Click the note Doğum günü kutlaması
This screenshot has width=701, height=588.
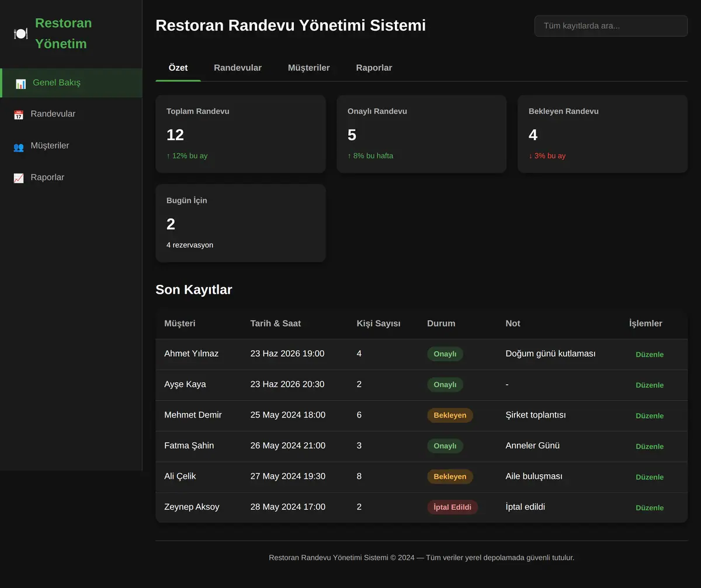tap(550, 354)
